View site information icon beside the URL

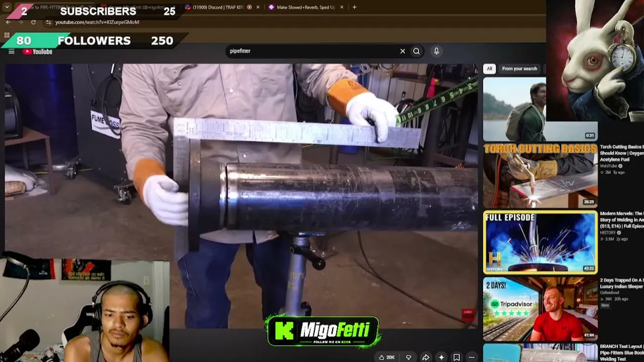[x=48, y=22]
